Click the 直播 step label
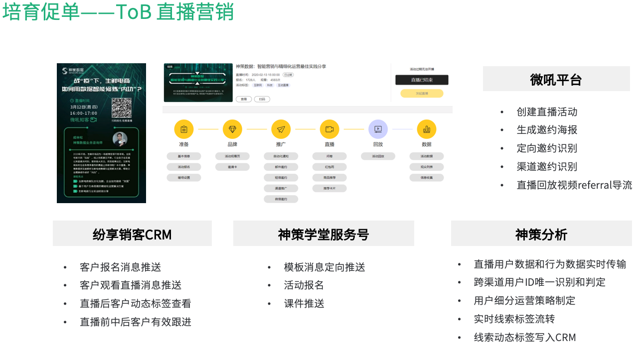644x351 pixels. 329,144
